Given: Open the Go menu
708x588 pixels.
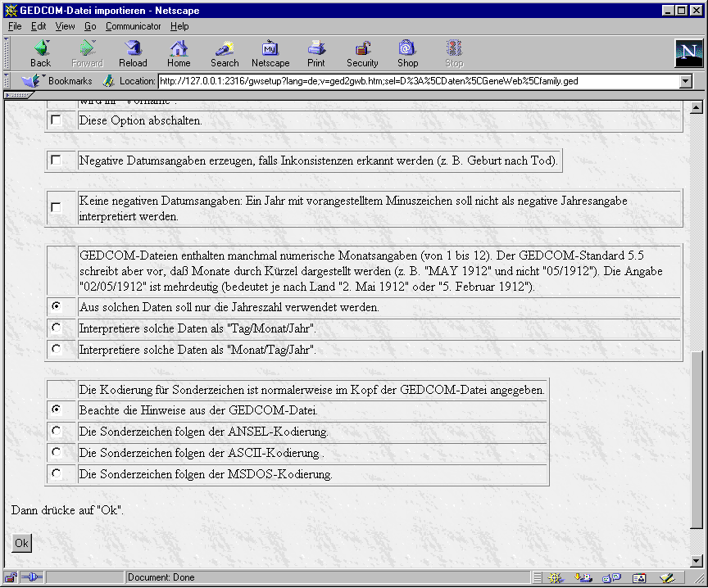Looking at the screenshot, I should tap(90, 26).
